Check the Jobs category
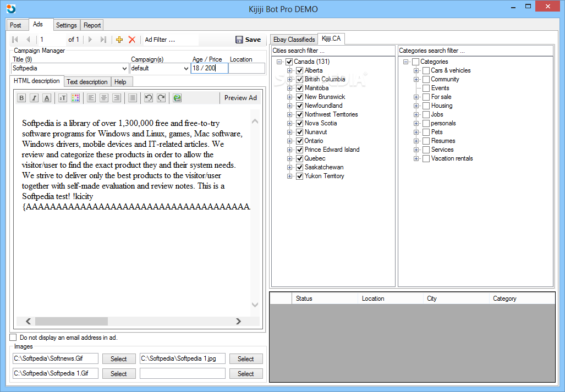 point(426,115)
